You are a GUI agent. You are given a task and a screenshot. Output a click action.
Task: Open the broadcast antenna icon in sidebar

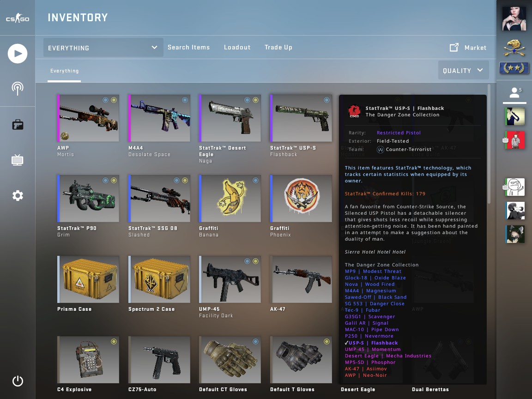(x=18, y=89)
